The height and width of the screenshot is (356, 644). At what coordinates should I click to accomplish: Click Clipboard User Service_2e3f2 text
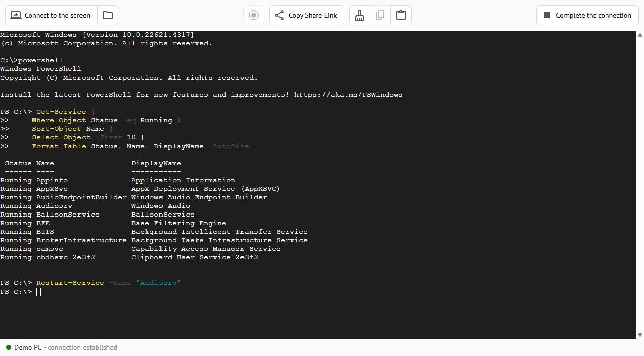tap(195, 257)
